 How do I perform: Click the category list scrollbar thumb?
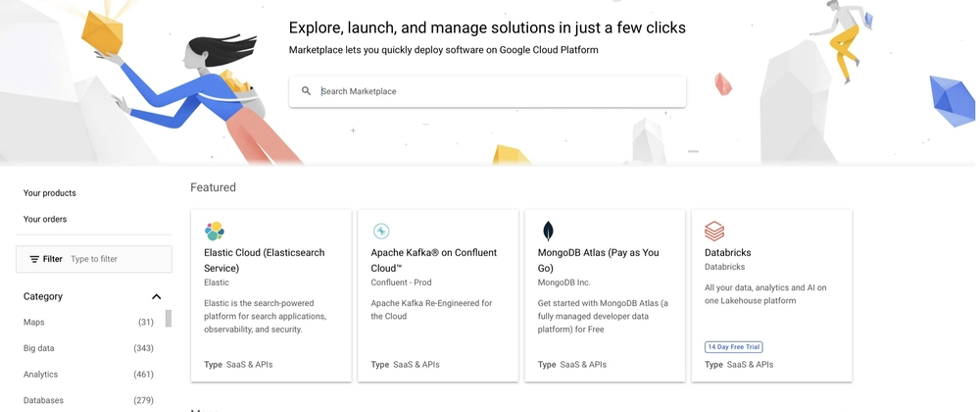(169, 318)
